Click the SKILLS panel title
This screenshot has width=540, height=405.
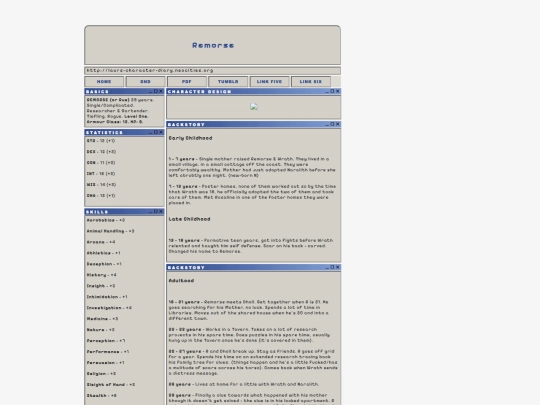[97, 212]
